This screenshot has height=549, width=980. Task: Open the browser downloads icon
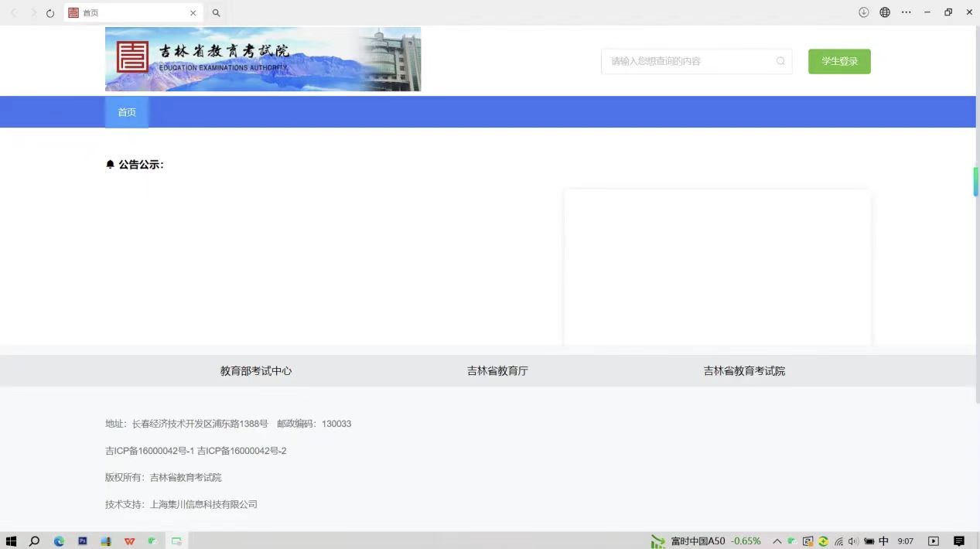864,12
